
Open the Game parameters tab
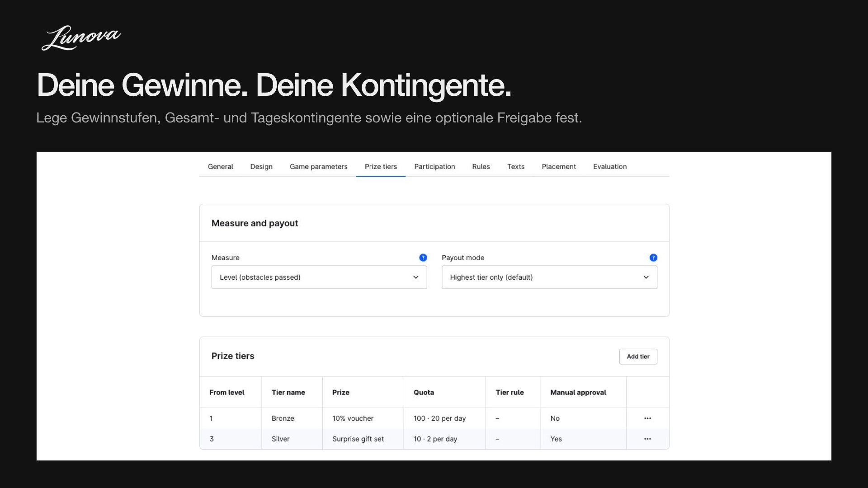[319, 167]
